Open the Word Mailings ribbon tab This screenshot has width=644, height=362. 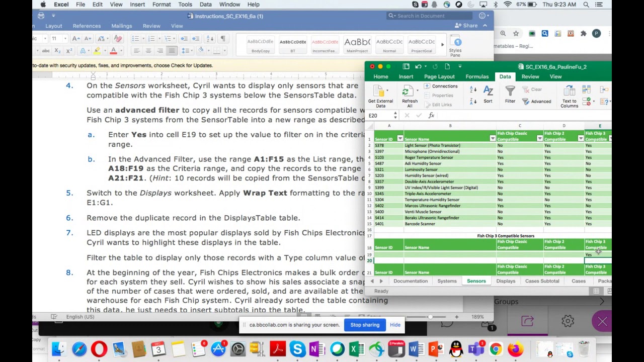(x=122, y=26)
